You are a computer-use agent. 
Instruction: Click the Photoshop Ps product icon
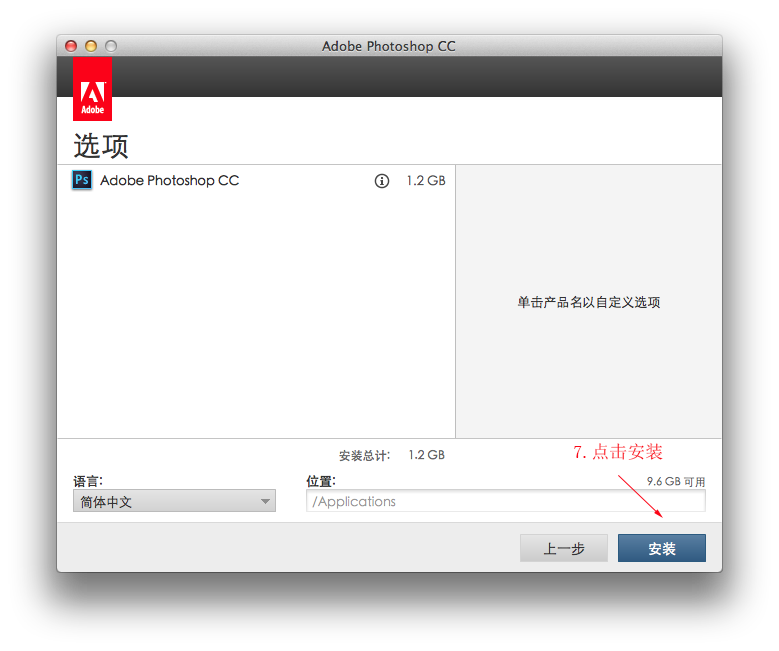82,180
